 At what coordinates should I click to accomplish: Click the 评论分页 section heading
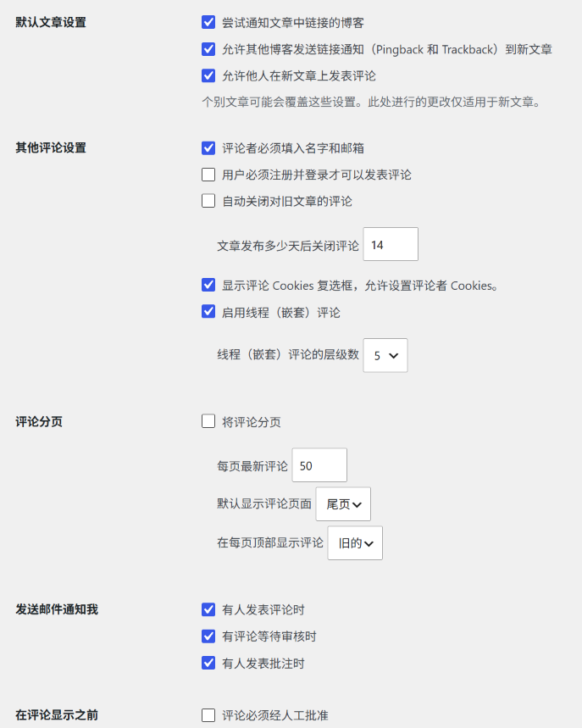[x=39, y=421]
